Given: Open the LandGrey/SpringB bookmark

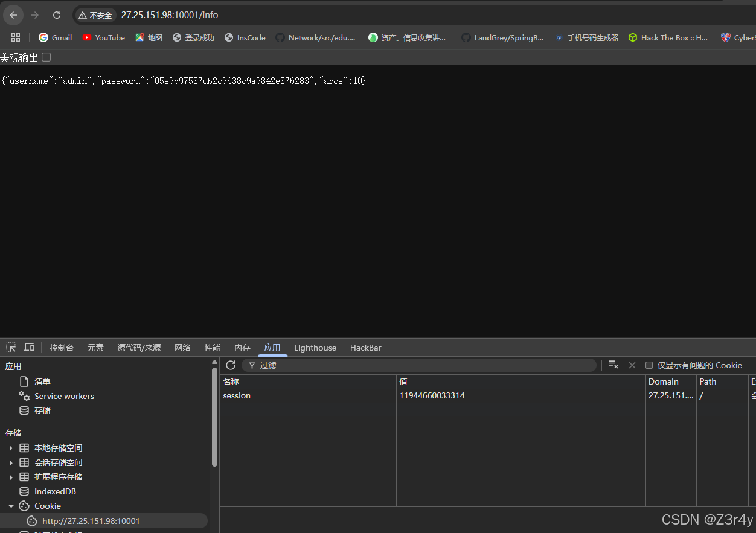Looking at the screenshot, I should (502, 37).
